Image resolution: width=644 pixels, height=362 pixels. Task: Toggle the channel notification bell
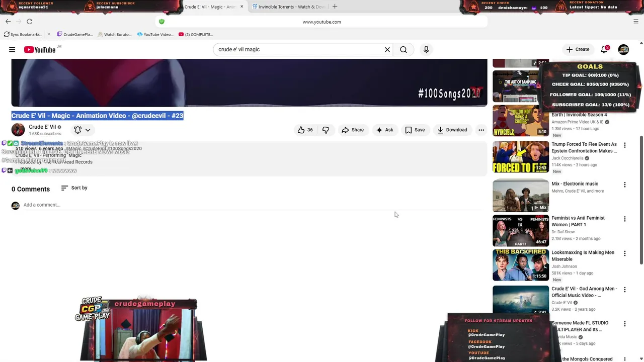tap(77, 130)
